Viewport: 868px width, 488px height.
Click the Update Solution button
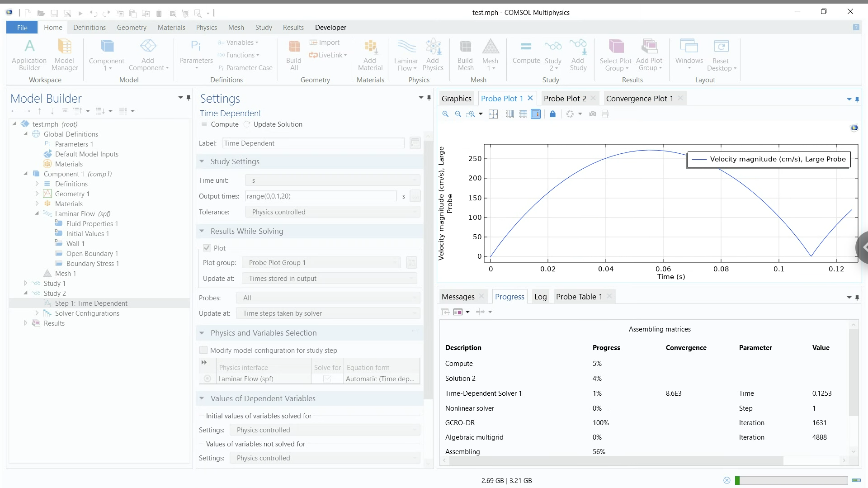point(273,124)
